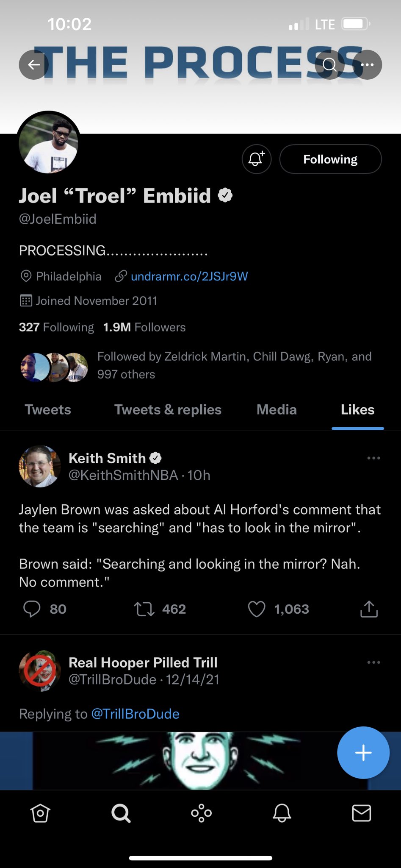Viewport: 401px width, 868px height.
Task: Share Keith Smith's tweet
Action: coord(368,609)
